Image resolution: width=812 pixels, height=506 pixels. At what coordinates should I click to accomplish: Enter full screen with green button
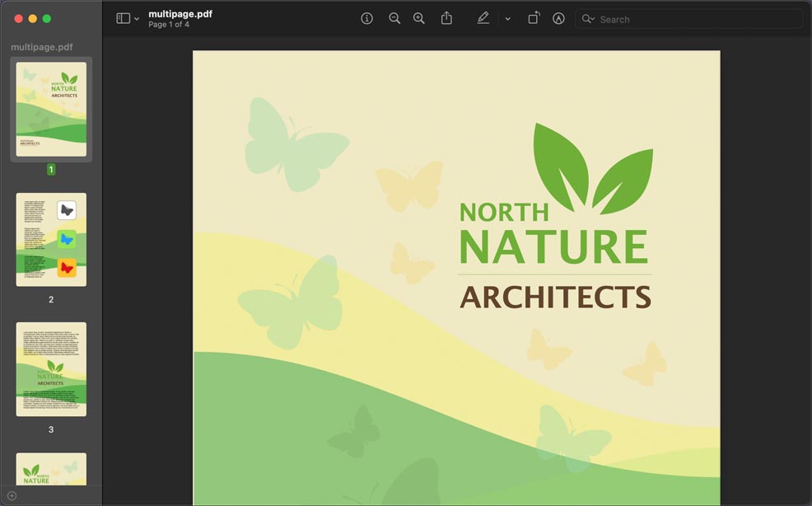(47, 19)
